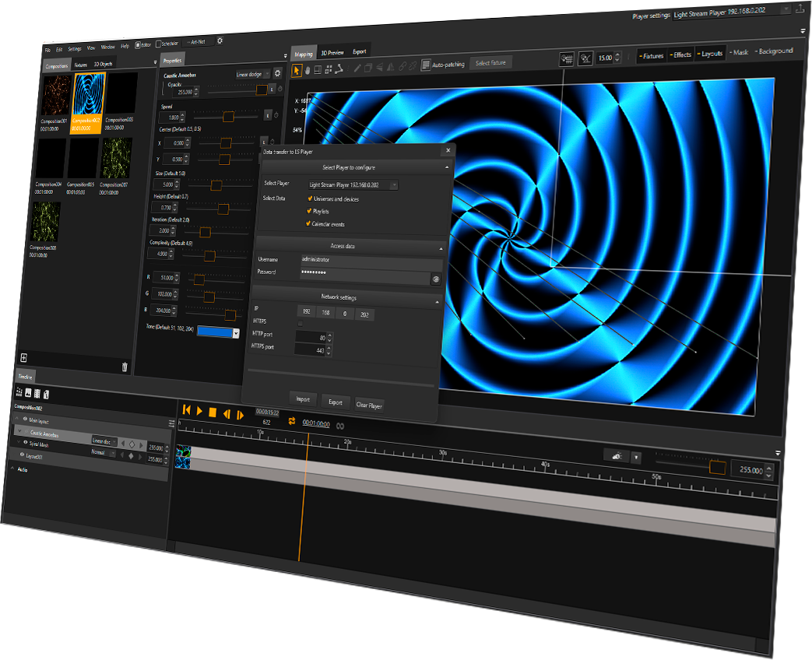Image resolution: width=812 pixels, height=660 pixels.
Task: Stop timeline playback
Action: coord(213,412)
